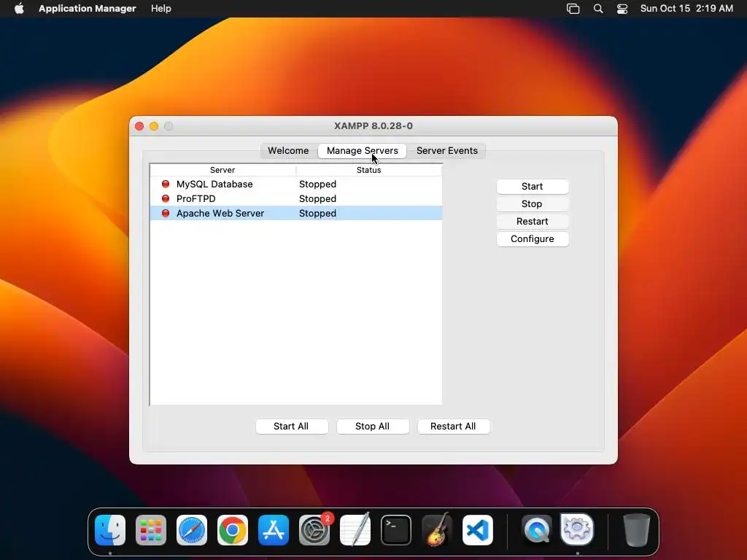Launch Visual Studio Code from the dock

(x=478, y=530)
